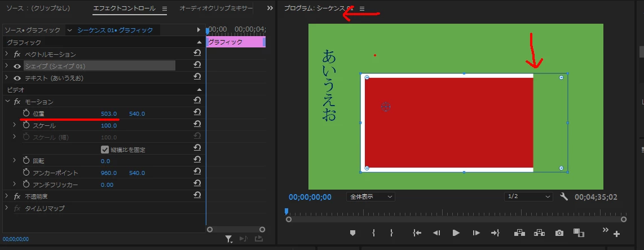This screenshot has height=250, width=644.
Task: Select エフェクトコントロール tab
Action: pyautogui.click(x=125, y=8)
